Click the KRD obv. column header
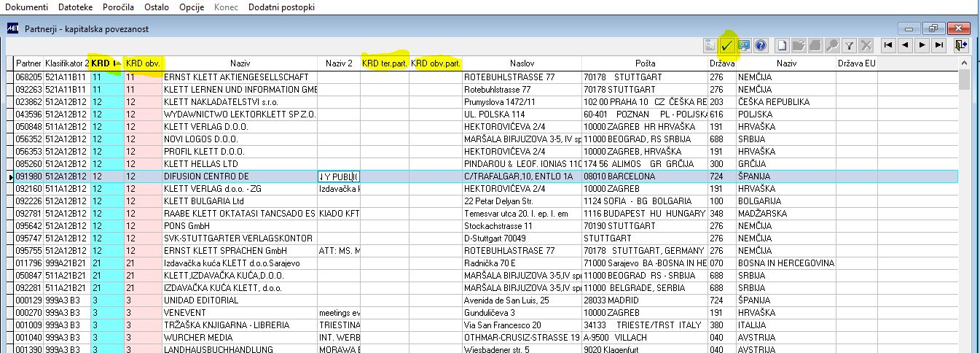 click(x=143, y=63)
